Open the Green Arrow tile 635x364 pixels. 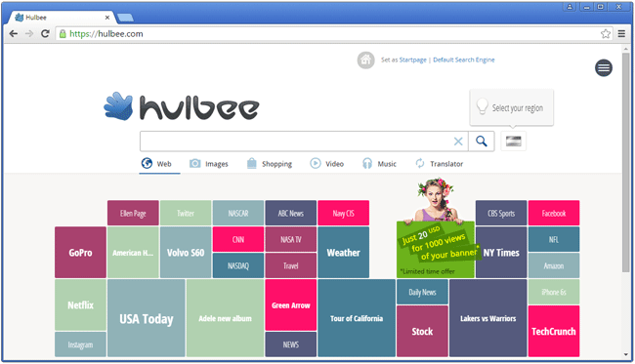pos(291,304)
